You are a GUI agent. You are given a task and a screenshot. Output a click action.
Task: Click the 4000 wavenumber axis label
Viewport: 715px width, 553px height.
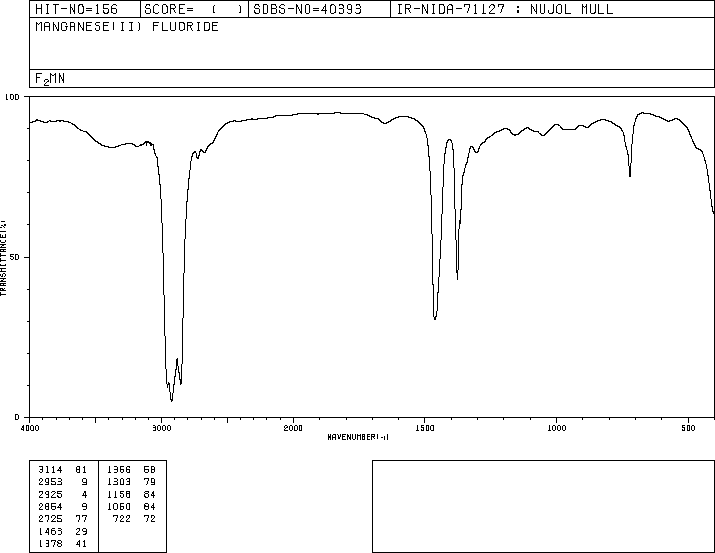coord(30,428)
